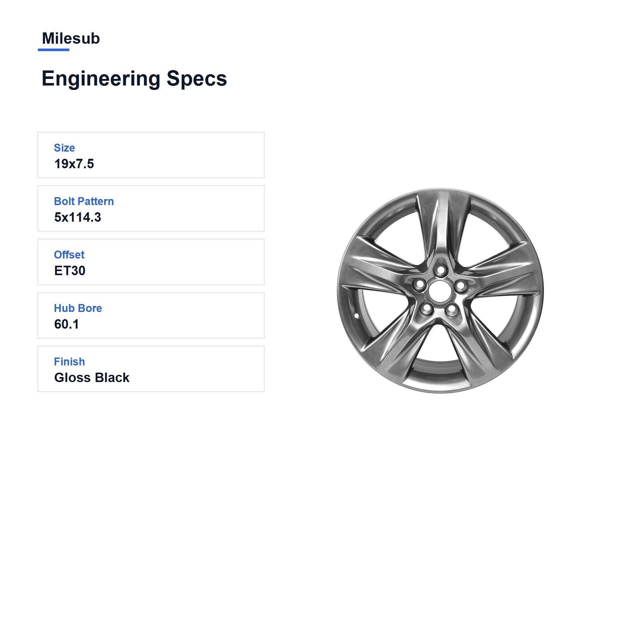Click the Engineering Specs heading
The image size is (644, 644).
tap(134, 79)
